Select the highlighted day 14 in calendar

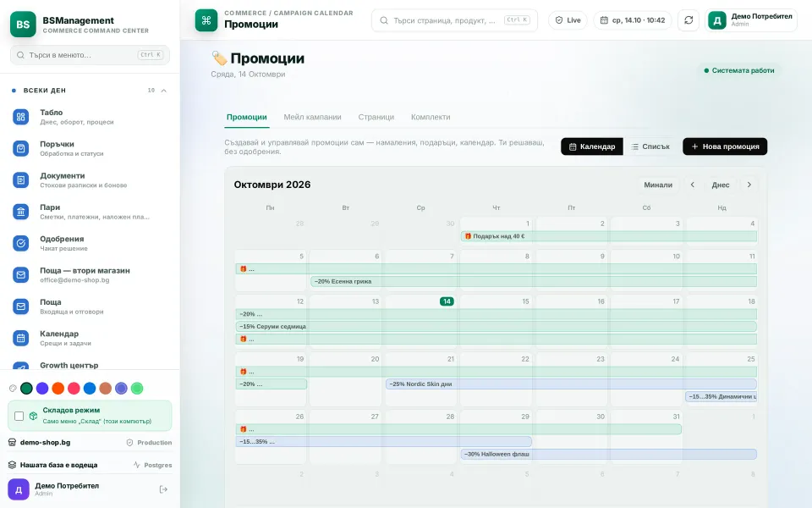(447, 301)
